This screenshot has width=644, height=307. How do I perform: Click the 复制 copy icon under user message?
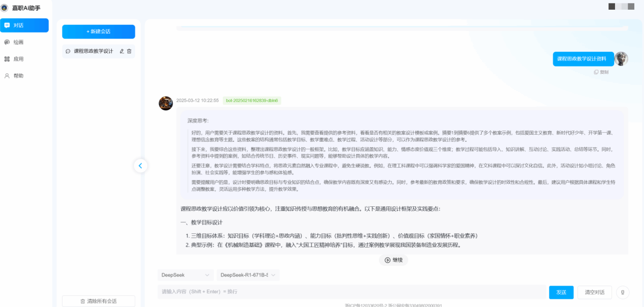tap(596, 72)
